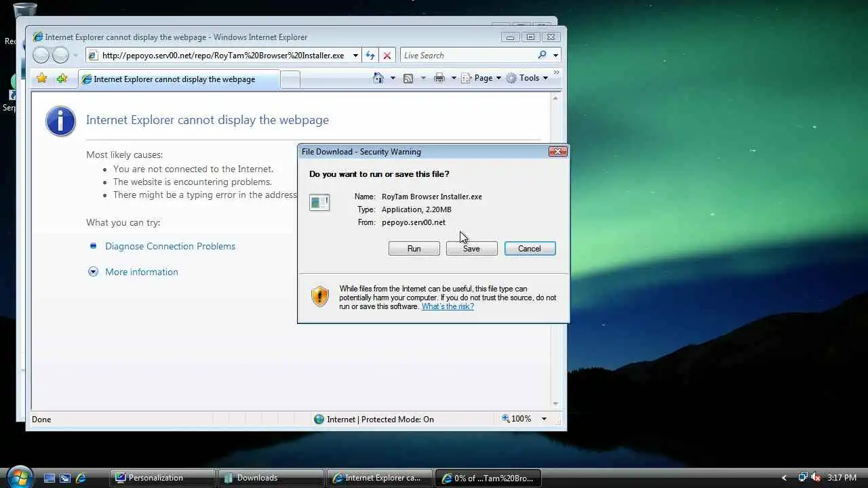Open Favorites Center star icon
This screenshot has height=488, width=868.
[x=42, y=79]
